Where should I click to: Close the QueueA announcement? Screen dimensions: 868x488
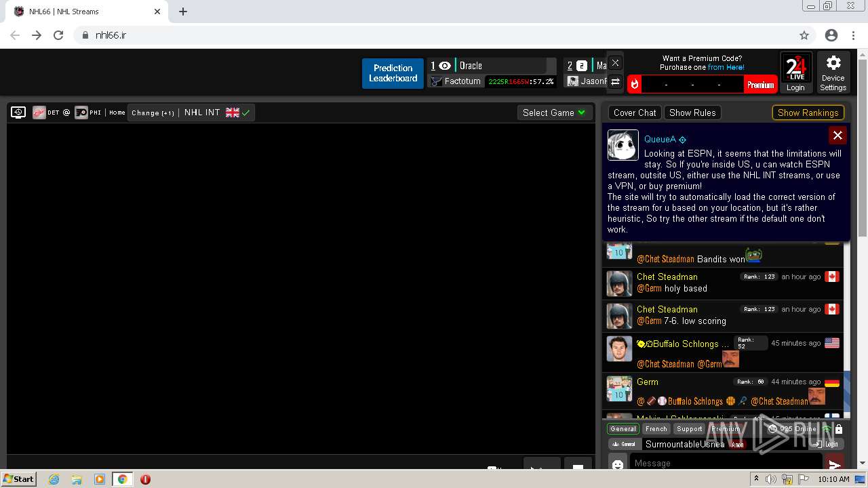pos(837,136)
